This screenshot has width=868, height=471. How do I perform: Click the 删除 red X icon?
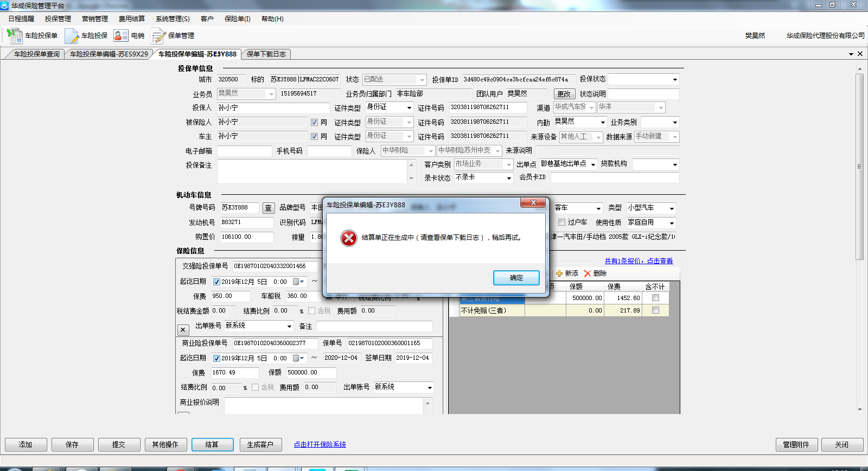[x=587, y=273]
